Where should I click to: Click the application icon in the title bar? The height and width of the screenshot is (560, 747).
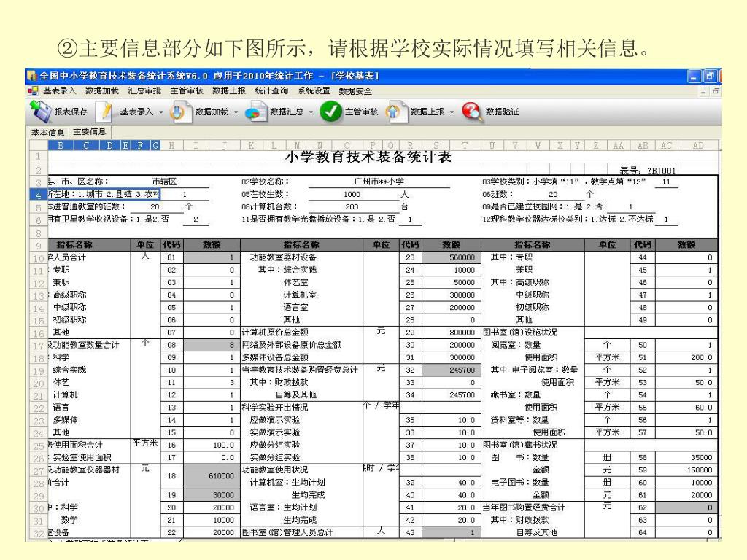click(x=31, y=76)
